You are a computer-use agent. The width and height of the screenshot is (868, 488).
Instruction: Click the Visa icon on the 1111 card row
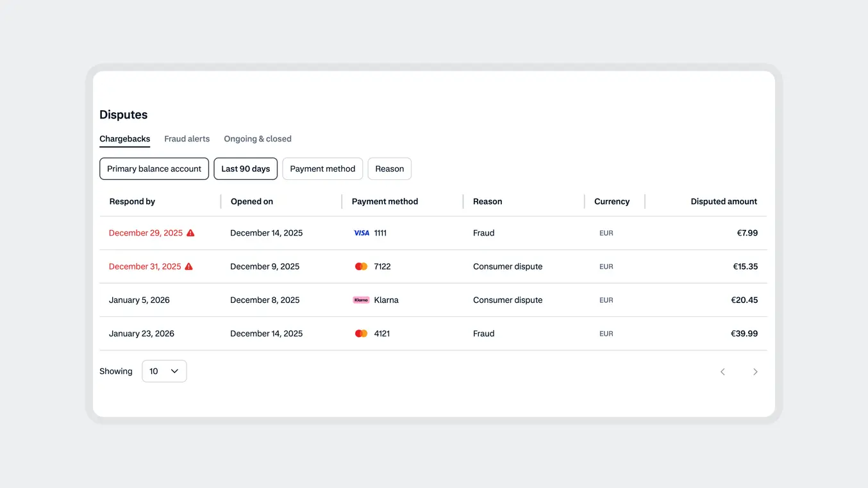[x=361, y=232]
